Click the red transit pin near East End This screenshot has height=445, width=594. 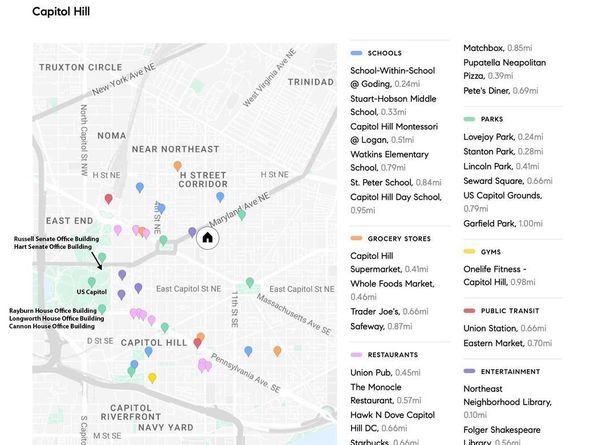pos(108,199)
